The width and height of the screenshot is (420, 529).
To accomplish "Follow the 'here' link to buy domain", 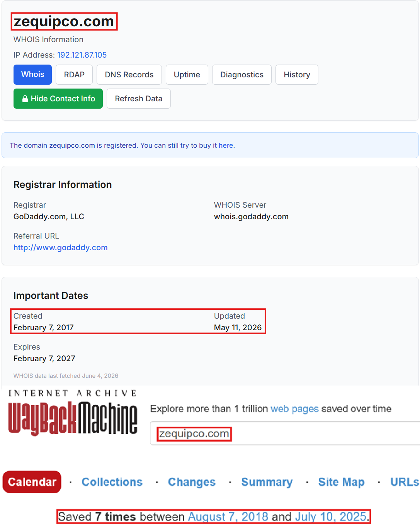I will [226, 145].
